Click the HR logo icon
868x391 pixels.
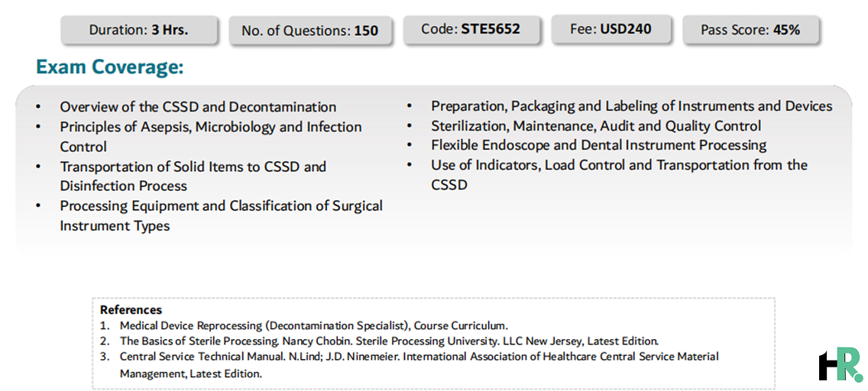tap(840, 364)
